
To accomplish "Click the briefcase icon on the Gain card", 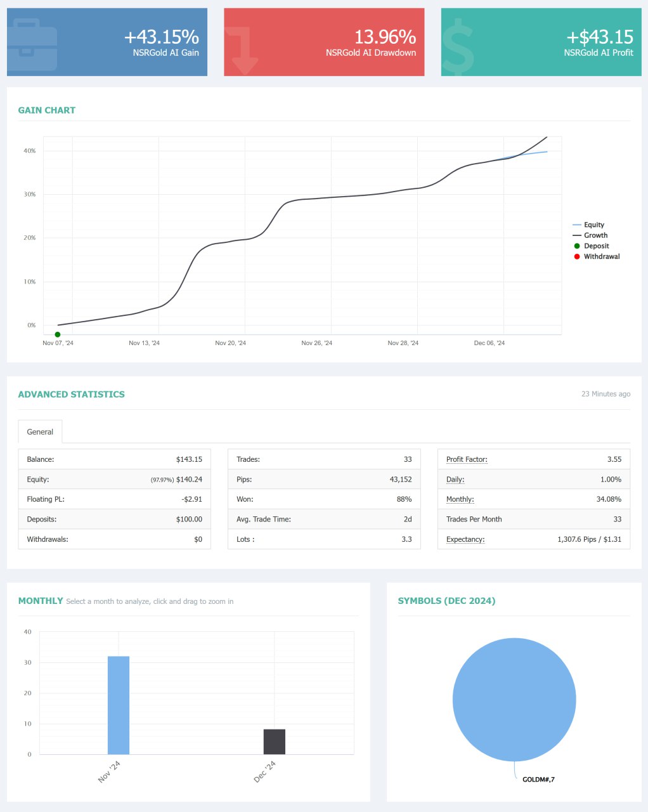I will coord(32,46).
